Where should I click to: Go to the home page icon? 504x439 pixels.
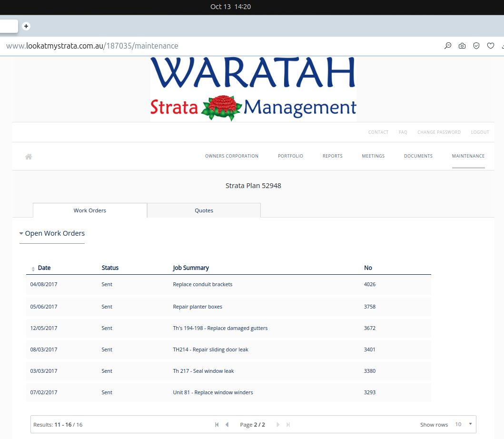pos(29,157)
